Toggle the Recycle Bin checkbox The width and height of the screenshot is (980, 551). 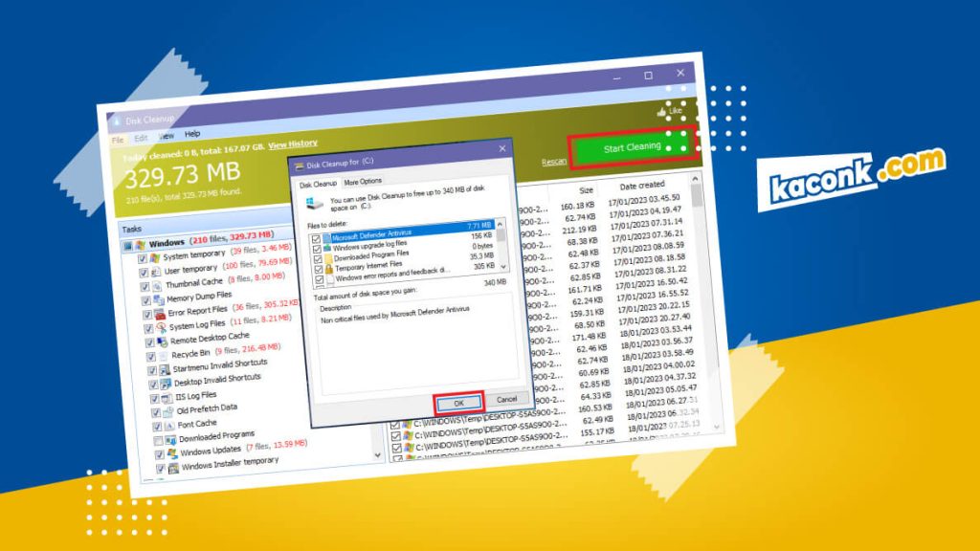click(x=151, y=358)
